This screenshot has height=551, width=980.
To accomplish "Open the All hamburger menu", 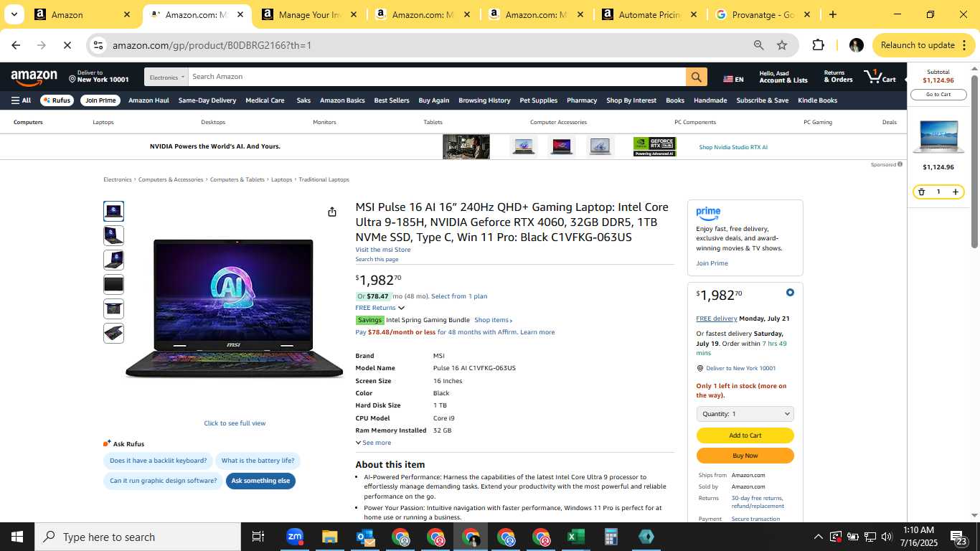I will [21, 100].
